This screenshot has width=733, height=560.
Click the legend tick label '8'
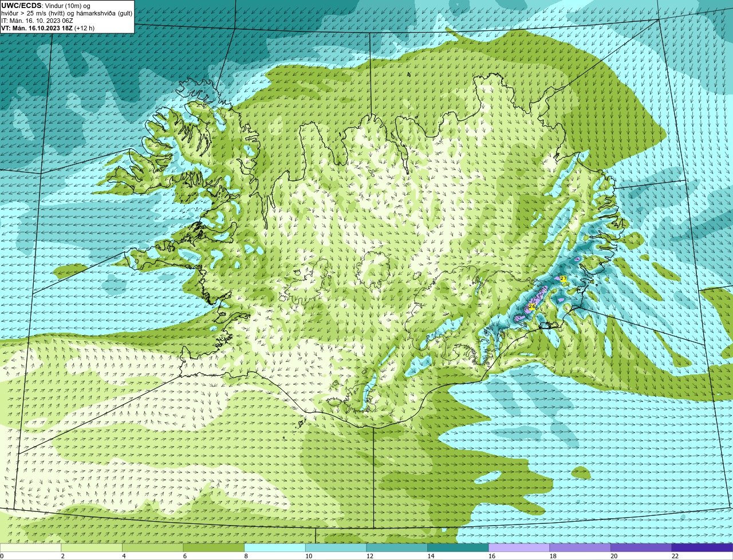[246, 556]
